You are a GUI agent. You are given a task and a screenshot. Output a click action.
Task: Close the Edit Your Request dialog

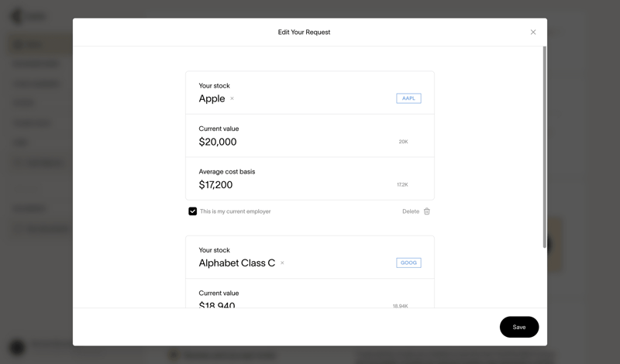(533, 33)
